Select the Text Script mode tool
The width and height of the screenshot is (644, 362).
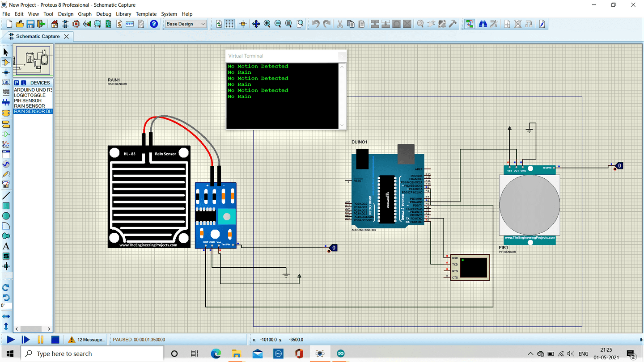point(6,93)
